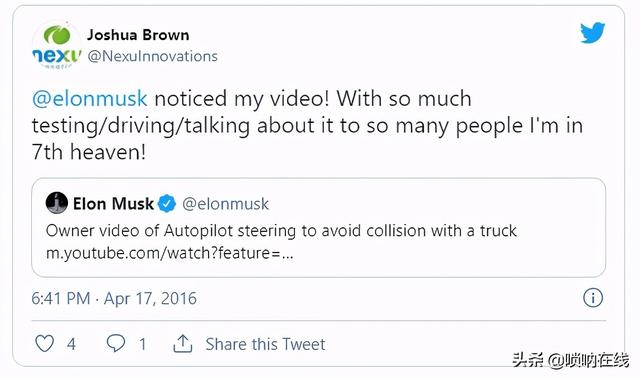Click the Elon Musk name in the quoted tweet
Image resolution: width=640 pixels, height=379 pixels.
click(x=113, y=204)
